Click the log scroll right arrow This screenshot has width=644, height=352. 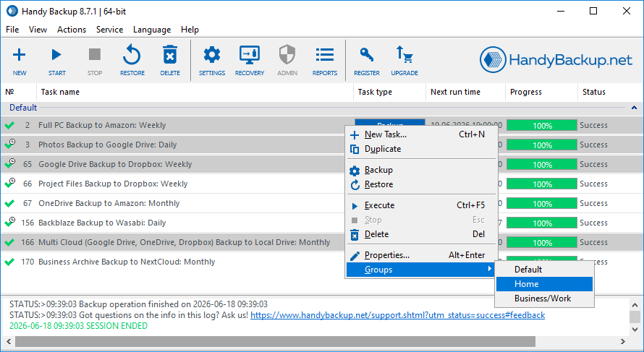point(623,341)
